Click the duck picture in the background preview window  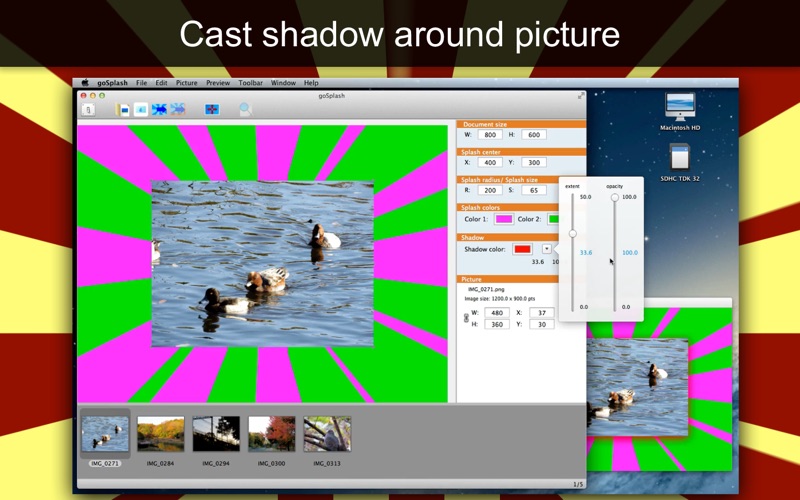click(x=637, y=387)
